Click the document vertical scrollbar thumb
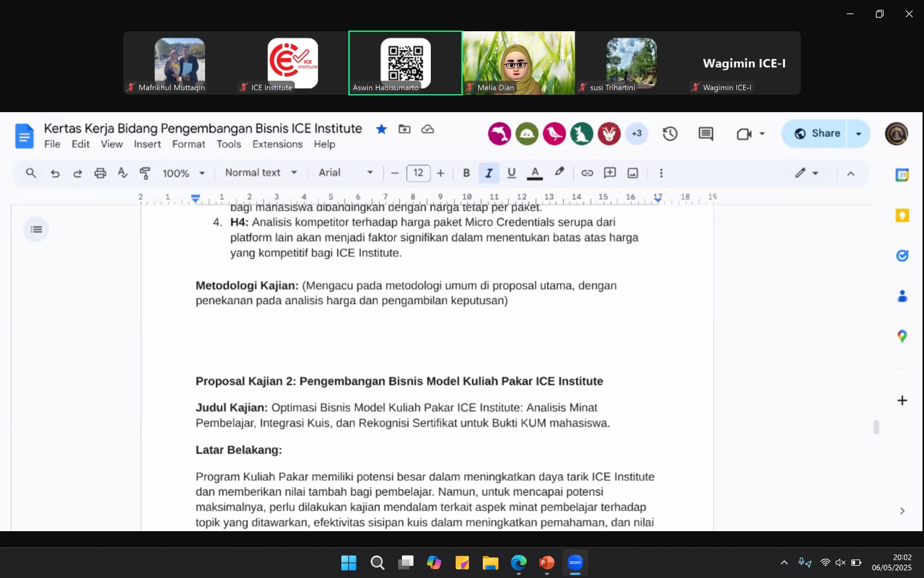The image size is (924, 578). [x=876, y=427]
